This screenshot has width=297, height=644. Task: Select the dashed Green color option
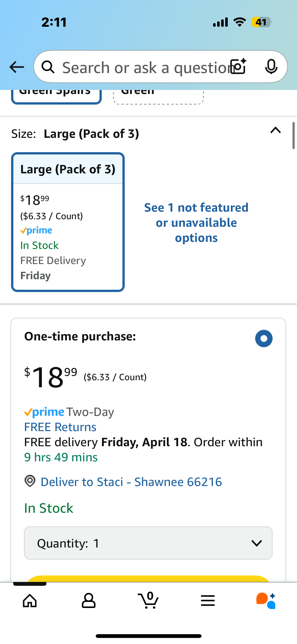pos(158,96)
